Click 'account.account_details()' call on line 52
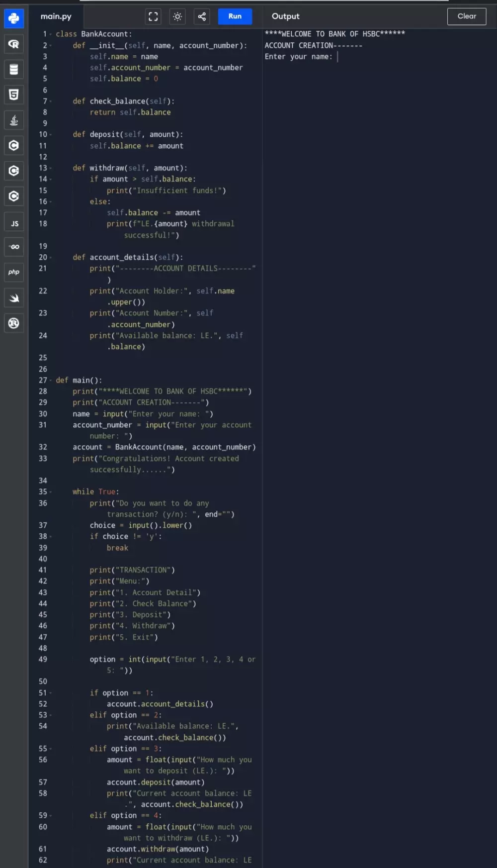Image resolution: width=497 pixels, height=868 pixels. 160,704
